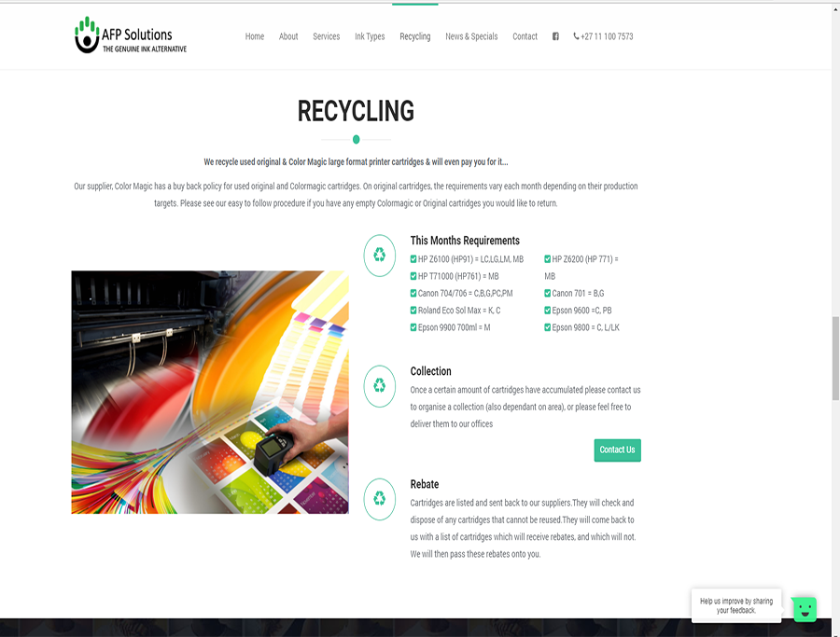Open the Services menu item
The width and height of the screenshot is (840, 637).
(x=327, y=36)
